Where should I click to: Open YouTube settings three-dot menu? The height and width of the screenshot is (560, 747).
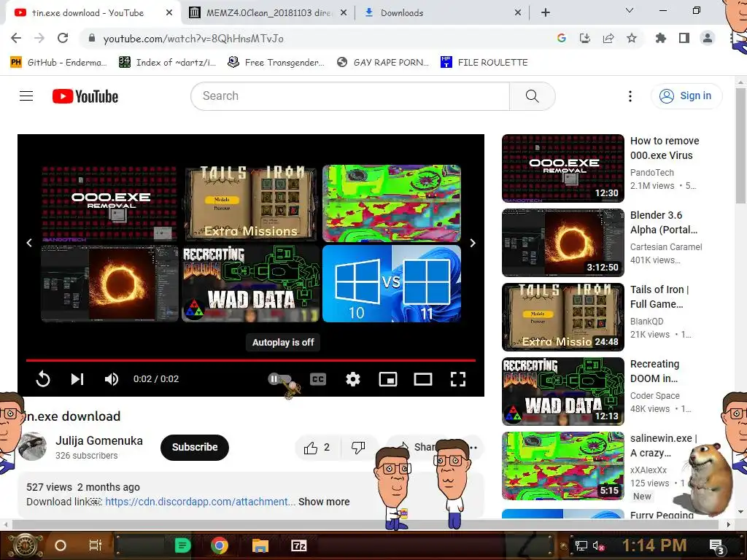(630, 96)
